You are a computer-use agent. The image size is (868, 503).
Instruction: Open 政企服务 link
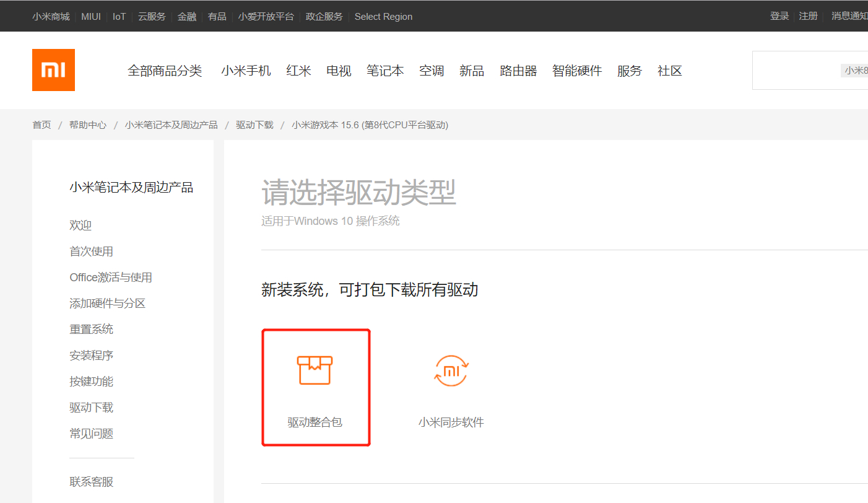(324, 17)
